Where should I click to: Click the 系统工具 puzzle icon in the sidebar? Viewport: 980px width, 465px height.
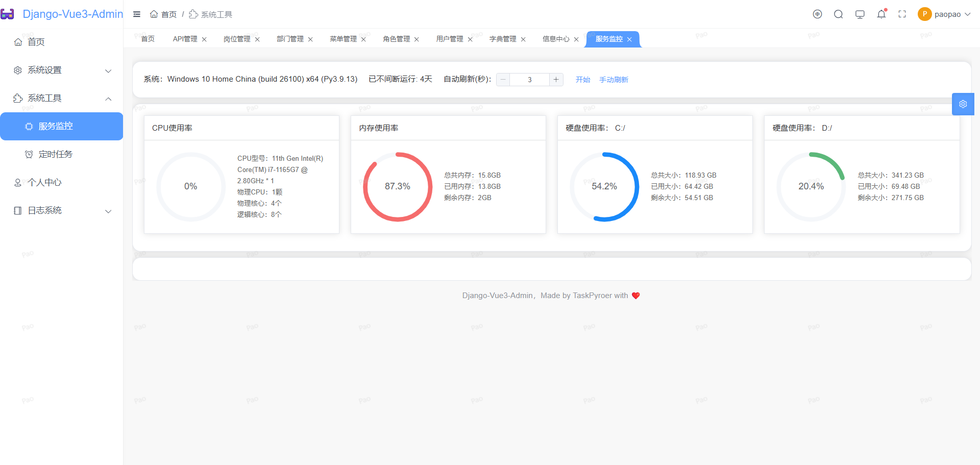coord(18,98)
